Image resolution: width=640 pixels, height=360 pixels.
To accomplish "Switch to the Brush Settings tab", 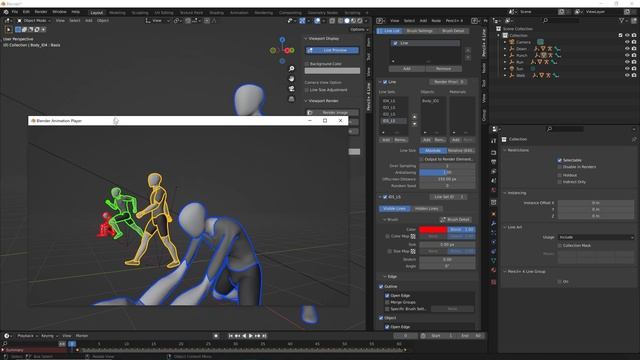I will [x=419, y=31].
